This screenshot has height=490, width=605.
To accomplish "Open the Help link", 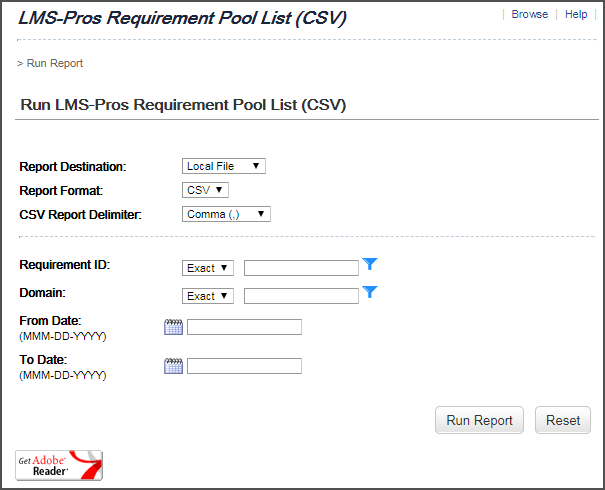I will coord(576,15).
